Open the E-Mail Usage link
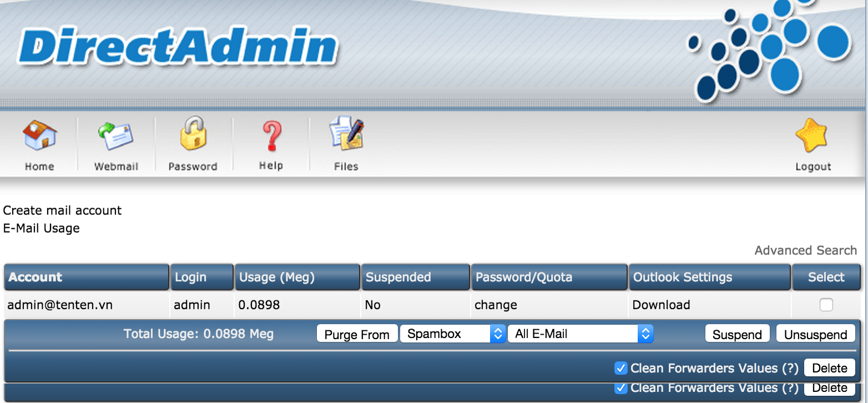 coord(42,228)
